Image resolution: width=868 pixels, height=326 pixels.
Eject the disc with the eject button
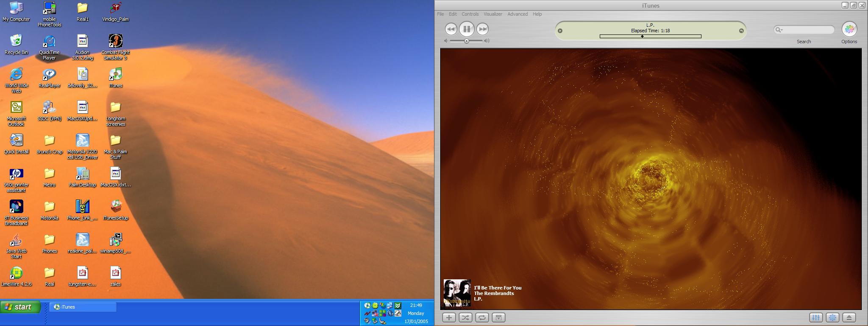pos(849,318)
